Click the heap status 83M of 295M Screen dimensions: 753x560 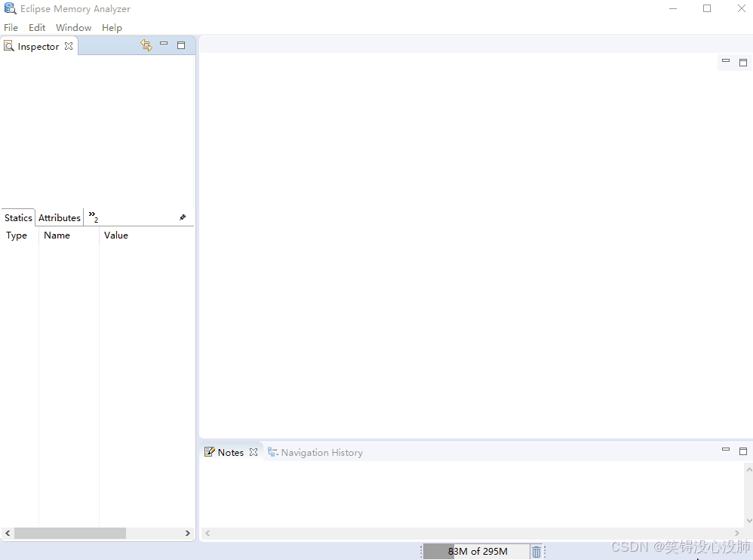tap(477, 552)
